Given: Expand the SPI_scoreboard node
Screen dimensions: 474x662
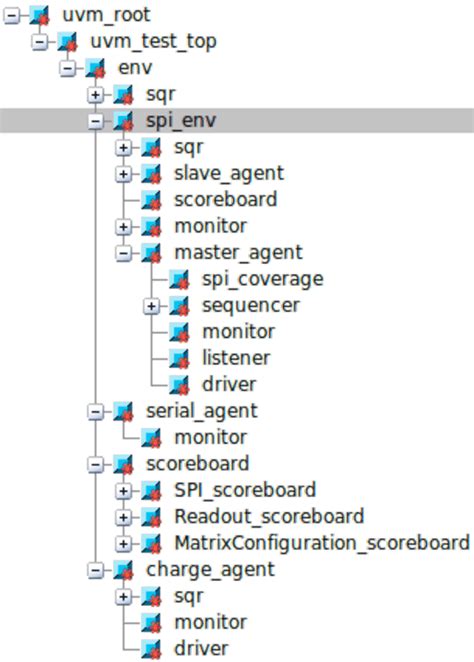Looking at the screenshot, I should coord(123,491).
